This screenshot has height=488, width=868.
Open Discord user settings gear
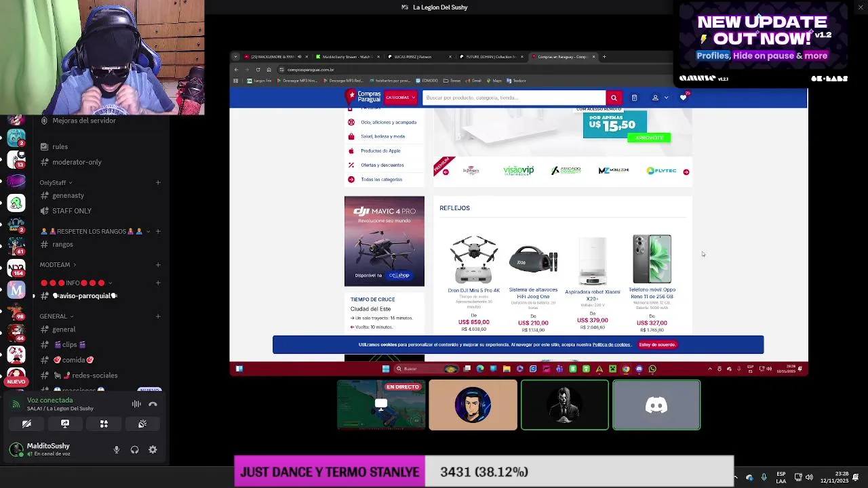153,449
